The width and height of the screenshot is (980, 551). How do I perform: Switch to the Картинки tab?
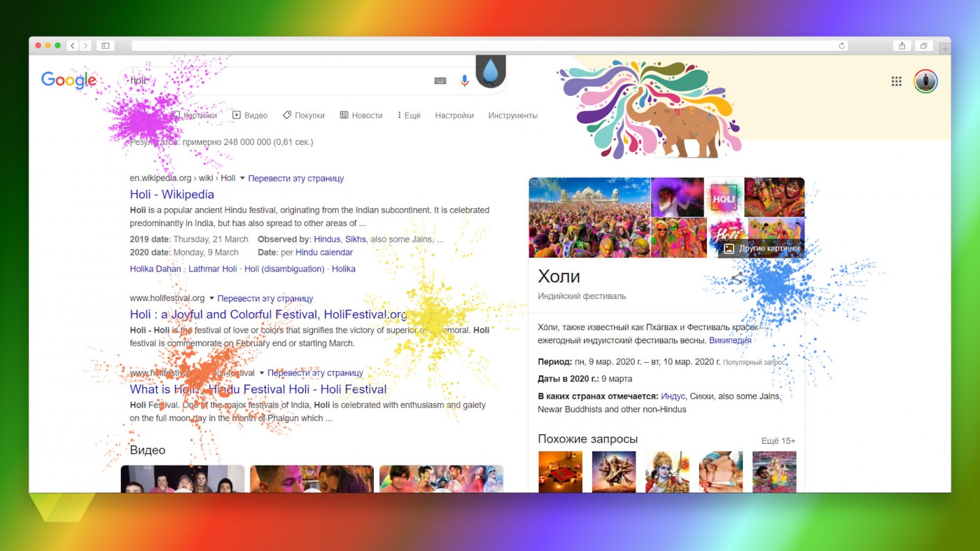click(x=195, y=116)
